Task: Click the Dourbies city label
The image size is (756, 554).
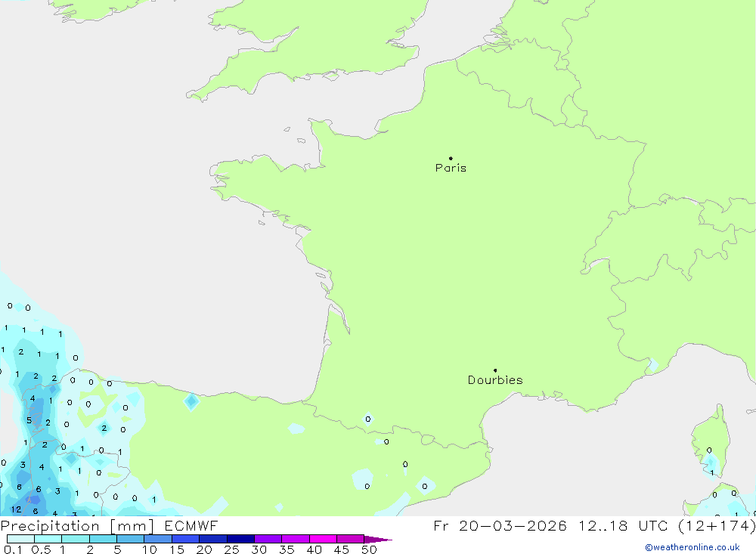Action: coord(495,380)
